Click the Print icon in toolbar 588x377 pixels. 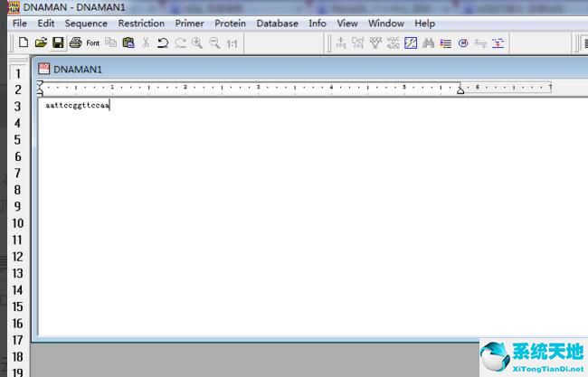(x=76, y=42)
